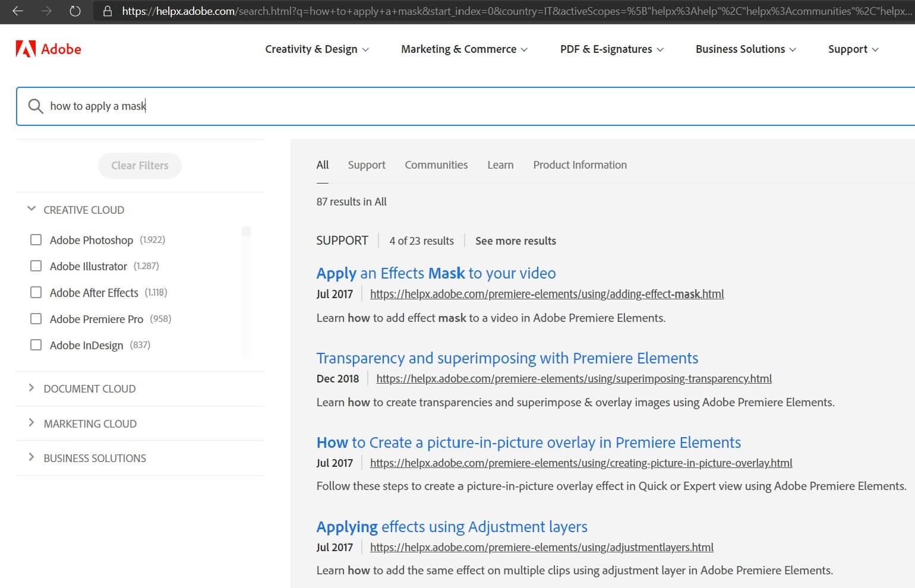Expand the Marketing Cloud filter section
This screenshot has width=915, height=588.
point(31,423)
